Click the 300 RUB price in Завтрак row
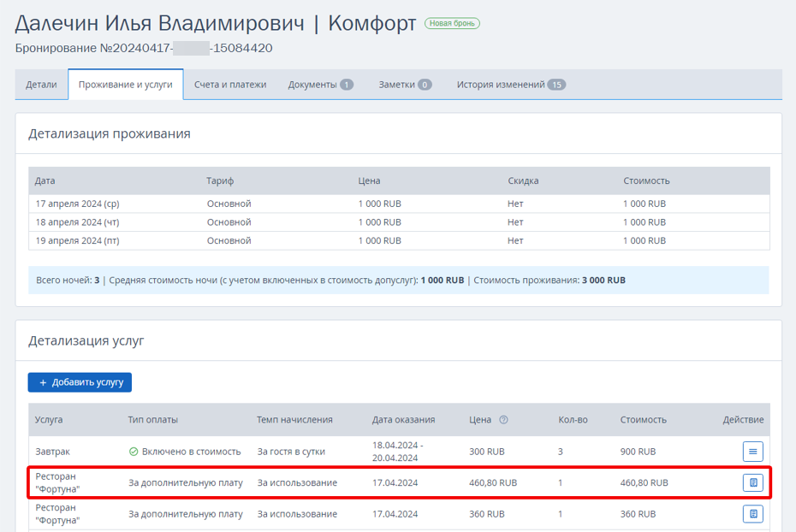Image resolution: width=796 pixels, height=532 pixels. 486,452
